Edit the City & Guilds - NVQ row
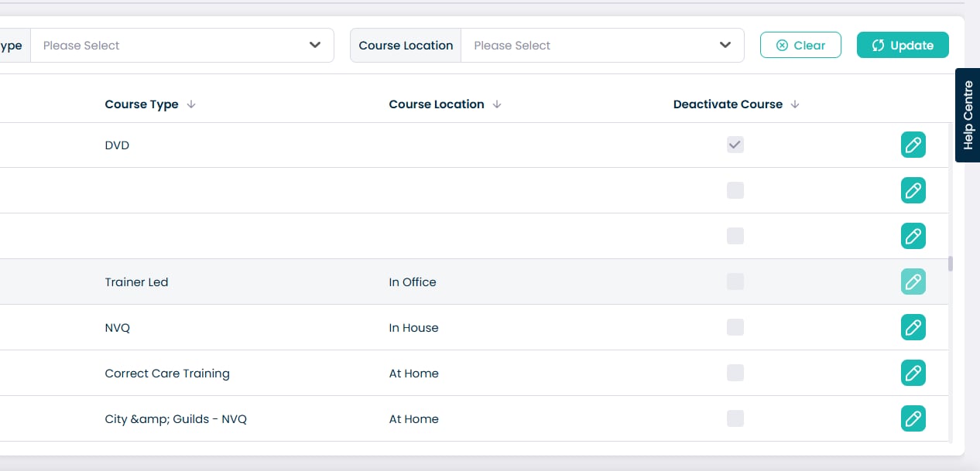Screen dimensions: 980x471 point(913,419)
